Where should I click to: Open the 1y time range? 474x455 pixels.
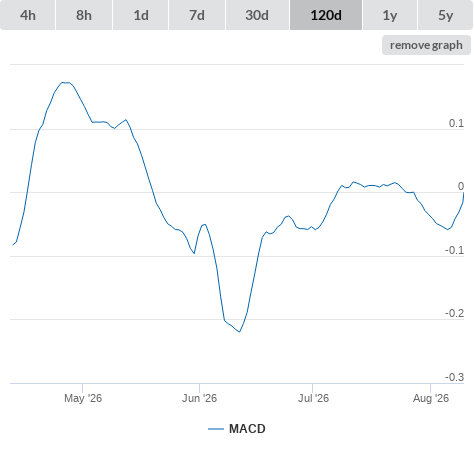(390, 15)
